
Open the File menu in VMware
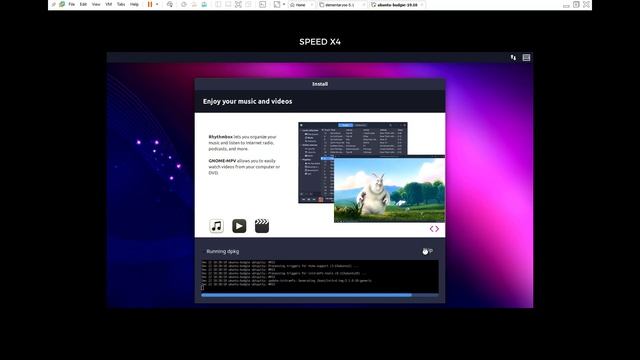click(71, 4)
